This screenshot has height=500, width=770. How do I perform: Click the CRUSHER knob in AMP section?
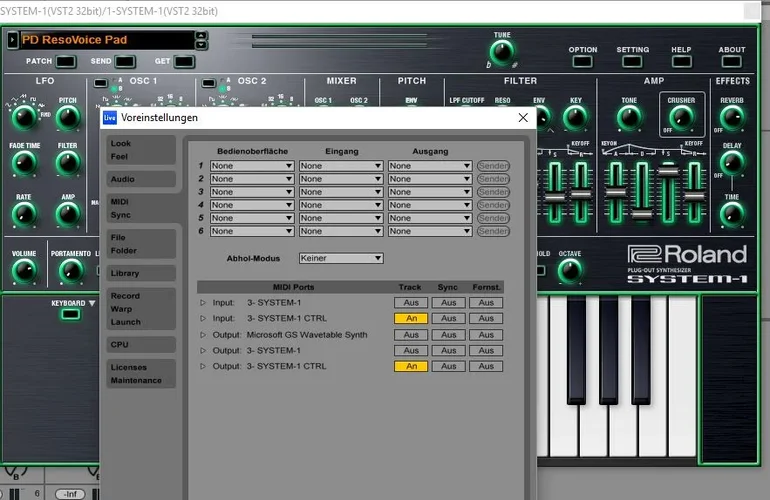click(x=681, y=119)
